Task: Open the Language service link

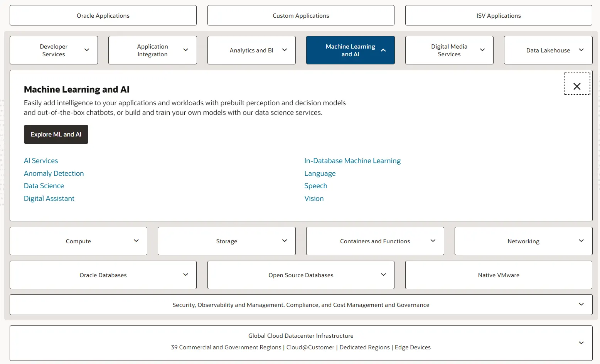Action: tap(320, 174)
